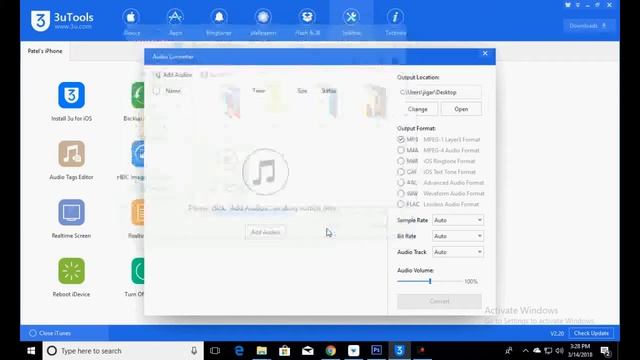Image resolution: width=640 pixels, height=360 pixels.
Task: Click the taskbar microphone icon
Action: coord(194,351)
